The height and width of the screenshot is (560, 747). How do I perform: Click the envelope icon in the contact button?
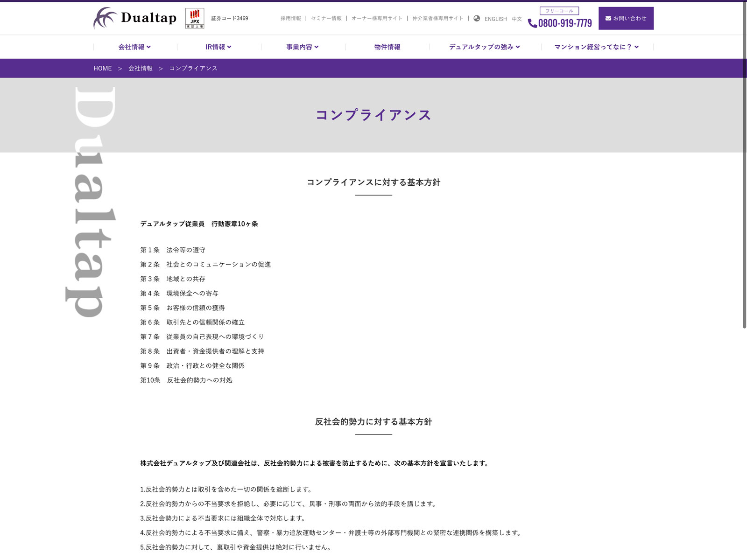pyautogui.click(x=608, y=19)
